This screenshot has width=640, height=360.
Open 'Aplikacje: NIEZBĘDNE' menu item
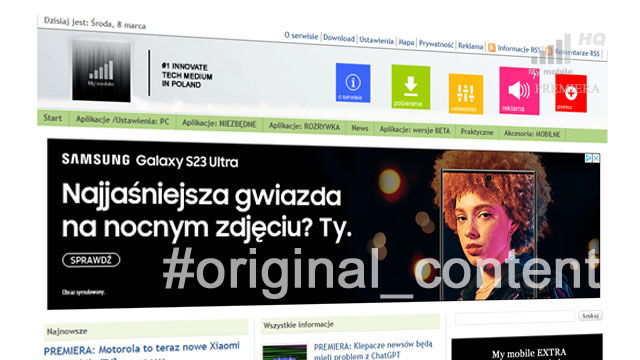pyautogui.click(x=219, y=124)
